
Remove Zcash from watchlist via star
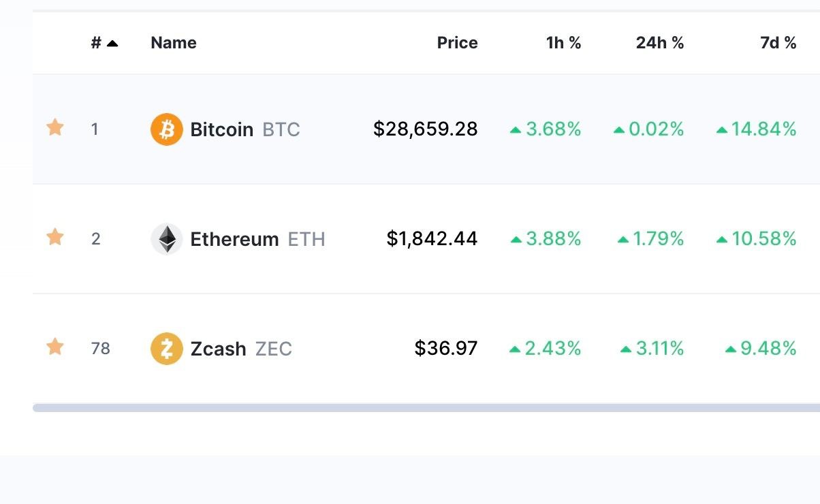pyautogui.click(x=55, y=347)
